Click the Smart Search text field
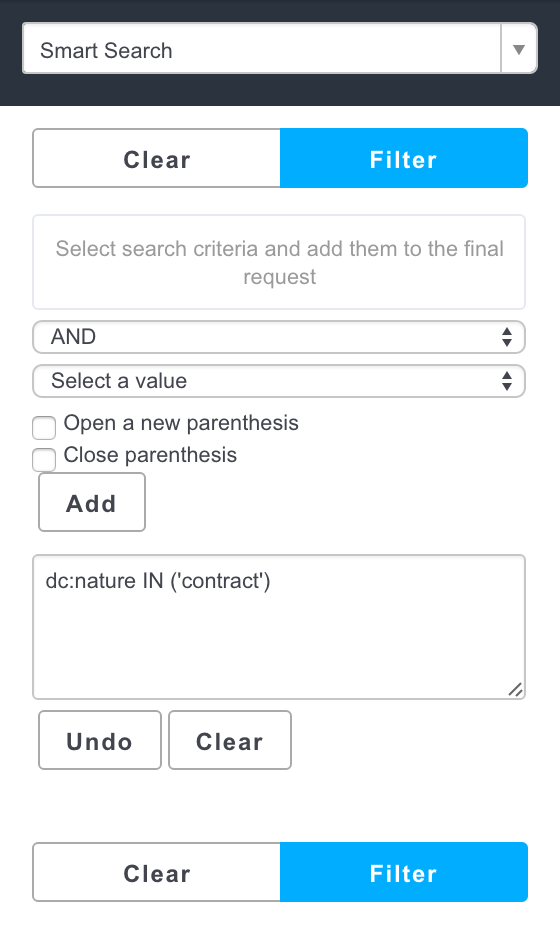Image resolution: width=560 pixels, height=944 pixels. point(262,49)
